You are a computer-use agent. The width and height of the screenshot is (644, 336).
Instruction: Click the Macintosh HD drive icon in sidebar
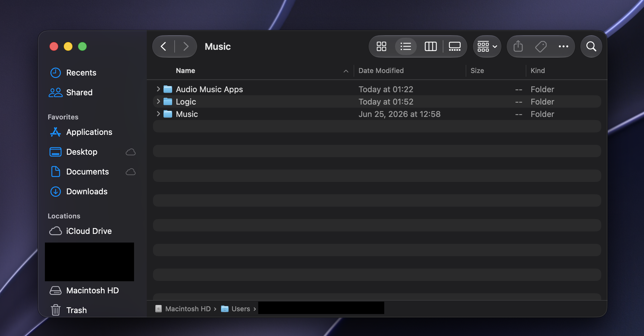[55, 290]
